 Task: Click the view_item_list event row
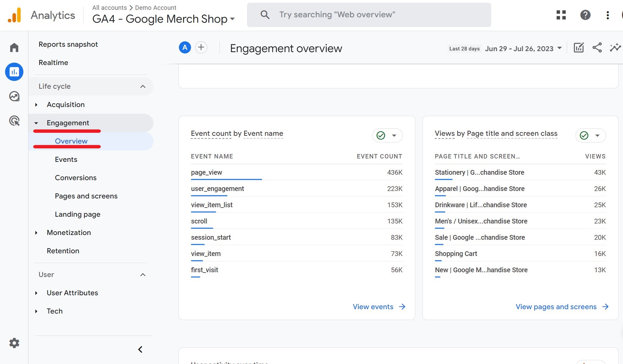(297, 205)
